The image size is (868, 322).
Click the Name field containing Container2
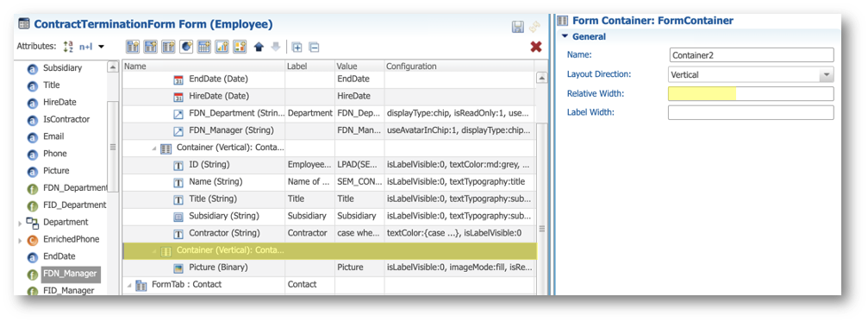pyautogui.click(x=751, y=55)
